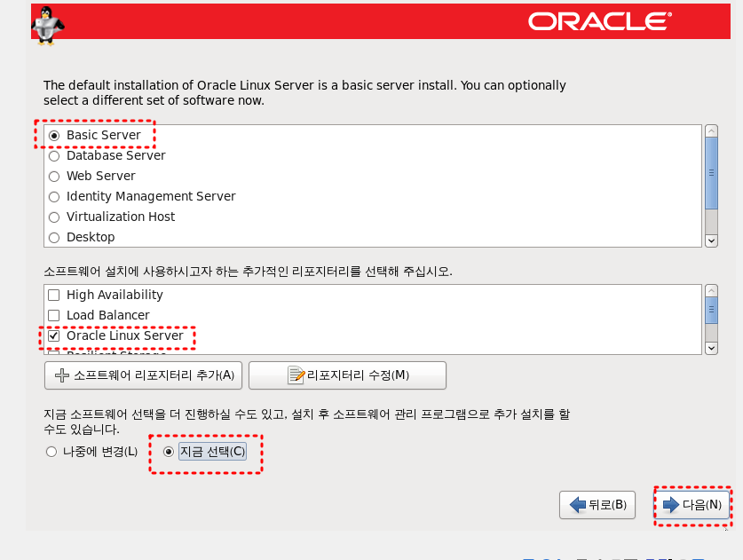Click the down arrow of repository list scrollbar
This screenshot has height=560, width=743.
pyautogui.click(x=711, y=348)
